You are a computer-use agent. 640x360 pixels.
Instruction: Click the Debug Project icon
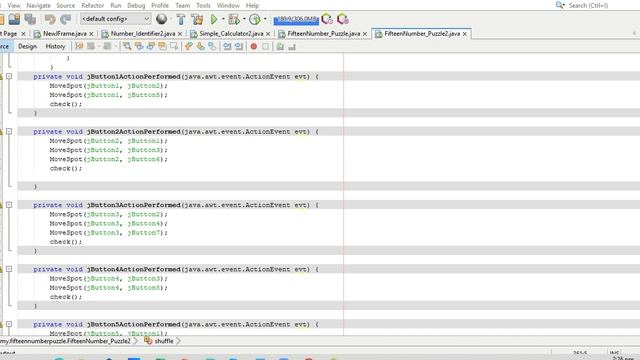tap(234, 19)
